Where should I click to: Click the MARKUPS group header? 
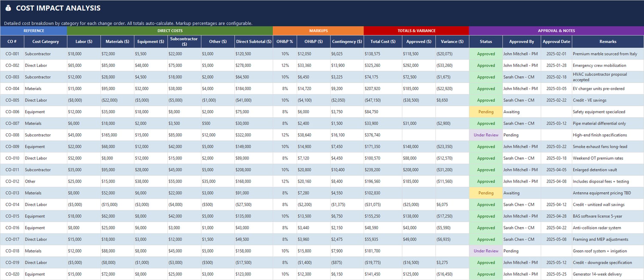pyautogui.click(x=319, y=31)
